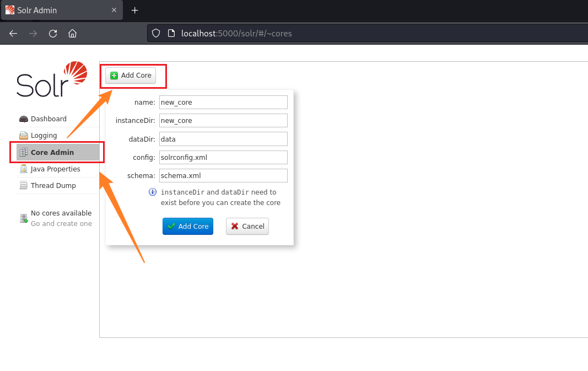Click the Logging inbox icon
The image size is (588, 371).
[x=24, y=136]
